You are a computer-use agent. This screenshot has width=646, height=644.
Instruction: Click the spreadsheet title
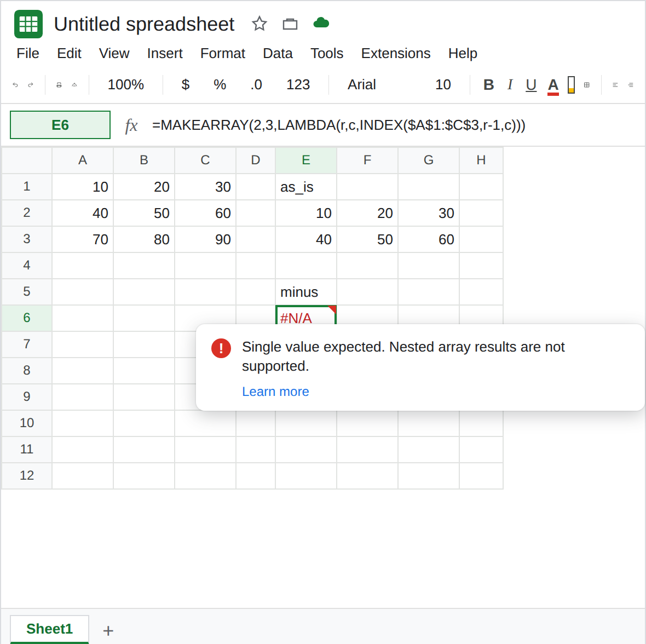click(x=144, y=24)
